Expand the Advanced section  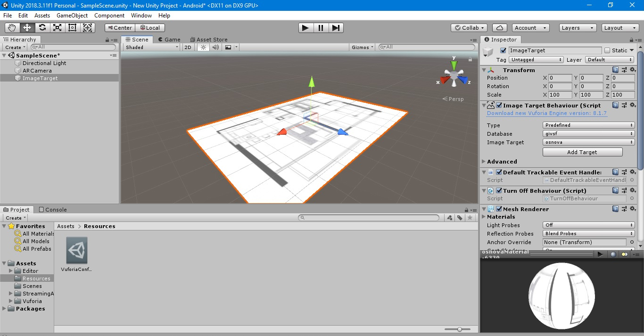(484, 161)
